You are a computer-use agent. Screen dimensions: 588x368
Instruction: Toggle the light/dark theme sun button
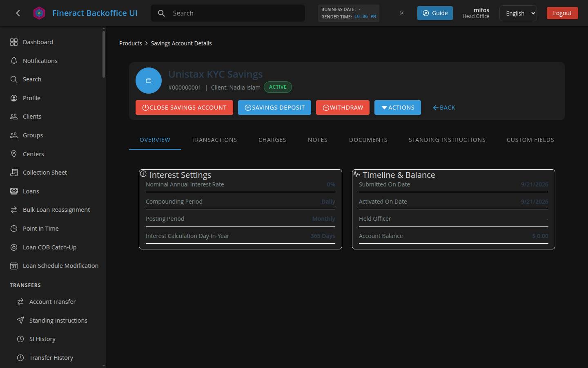pos(402,13)
